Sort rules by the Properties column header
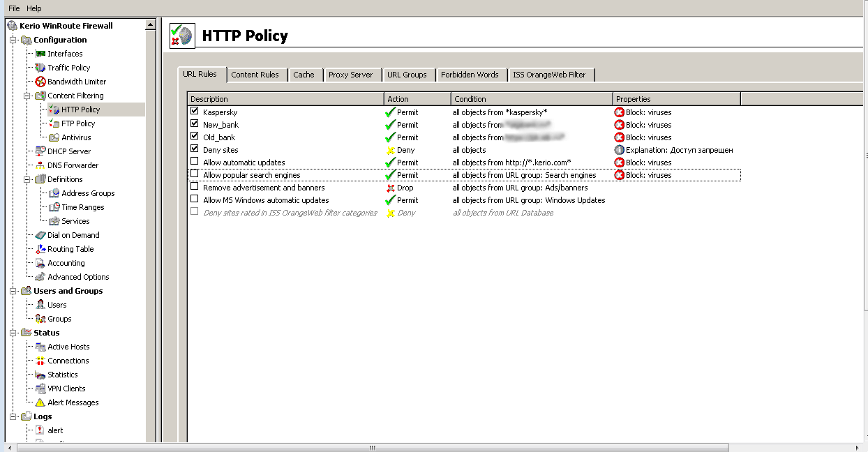Viewport: 868px width, 452px height. click(677, 99)
